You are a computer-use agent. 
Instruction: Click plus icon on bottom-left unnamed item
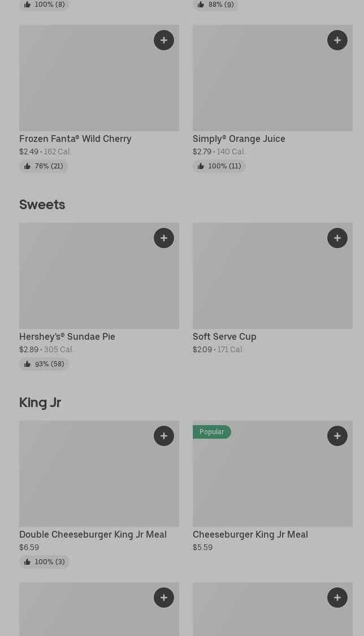tap(164, 598)
